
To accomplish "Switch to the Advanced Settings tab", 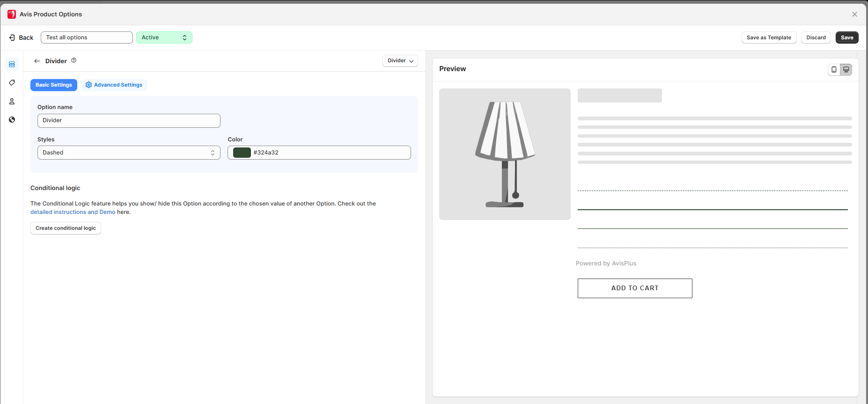I will [x=114, y=85].
